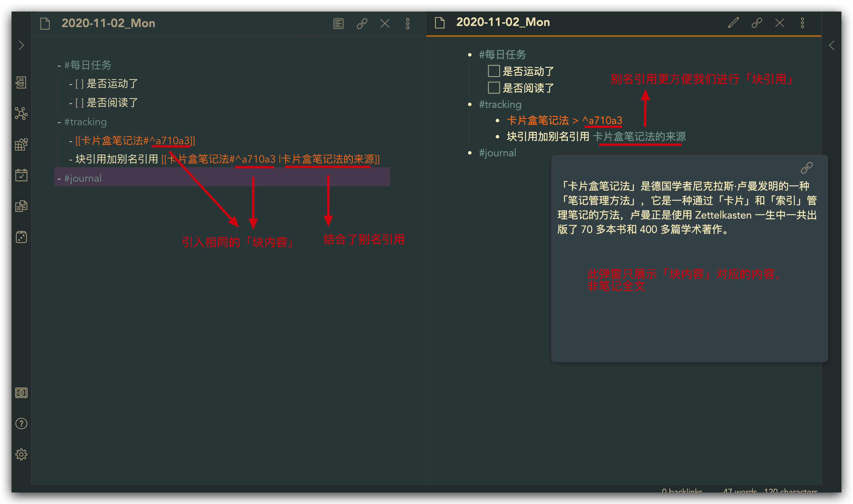This screenshot has width=853, height=504.
Task: Check the 是否阅读了 checkbox in preview
Action: [494, 88]
